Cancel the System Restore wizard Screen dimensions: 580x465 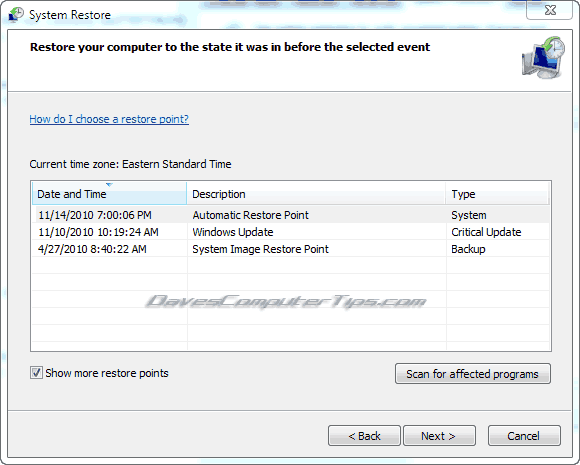coord(524,436)
